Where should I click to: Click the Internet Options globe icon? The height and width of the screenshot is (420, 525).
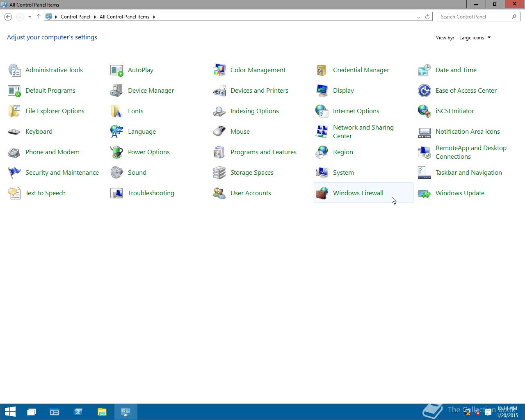pyautogui.click(x=322, y=111)
